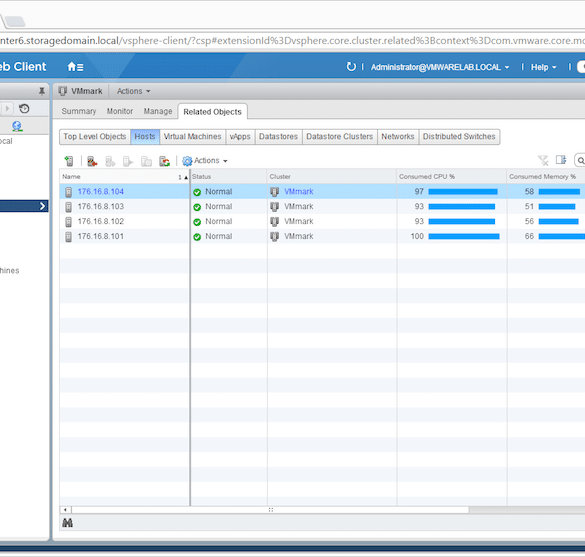The height and width of the screenshot is (557, 585).
Task: Click the VMmark cluster icon in the title bar
Action: pos(63,91)
